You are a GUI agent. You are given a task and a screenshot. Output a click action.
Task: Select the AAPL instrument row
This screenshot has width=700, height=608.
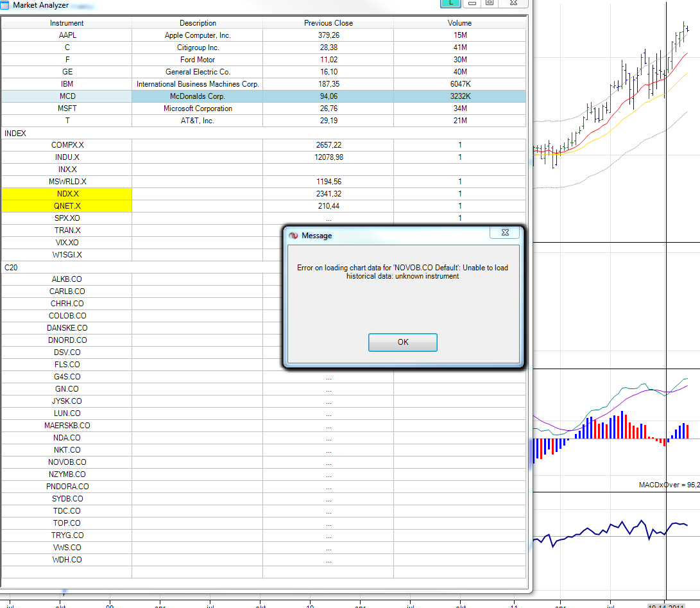coord(264,35)
